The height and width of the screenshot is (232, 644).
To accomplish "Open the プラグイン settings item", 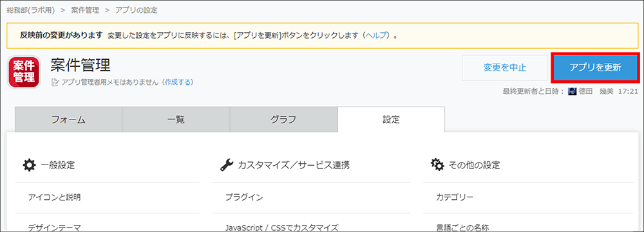I will 244,197.
